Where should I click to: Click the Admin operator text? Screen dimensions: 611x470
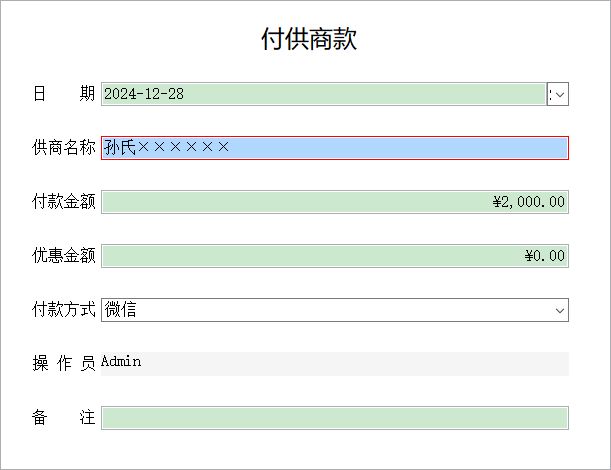coord(121,361)
